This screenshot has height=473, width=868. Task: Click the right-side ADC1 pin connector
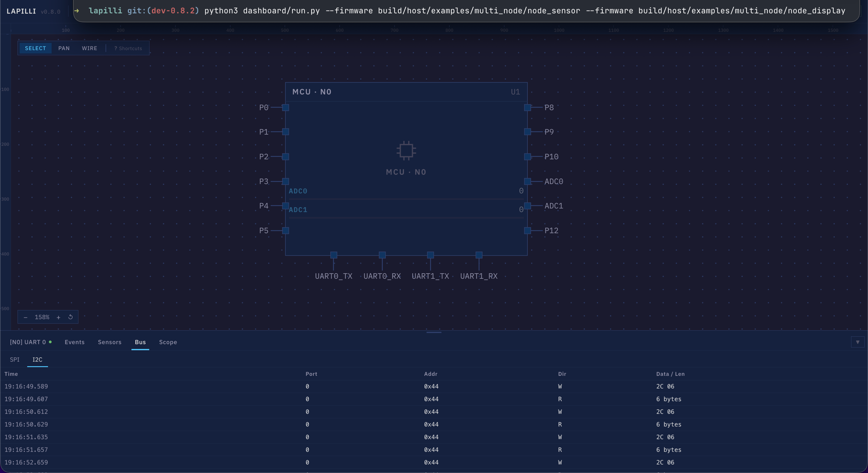(x=527, y=205)
